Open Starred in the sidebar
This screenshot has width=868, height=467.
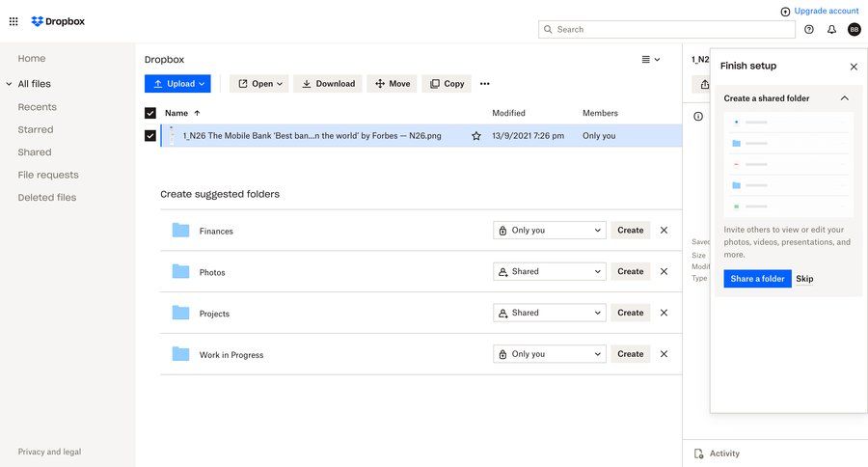tap(36, 129)
